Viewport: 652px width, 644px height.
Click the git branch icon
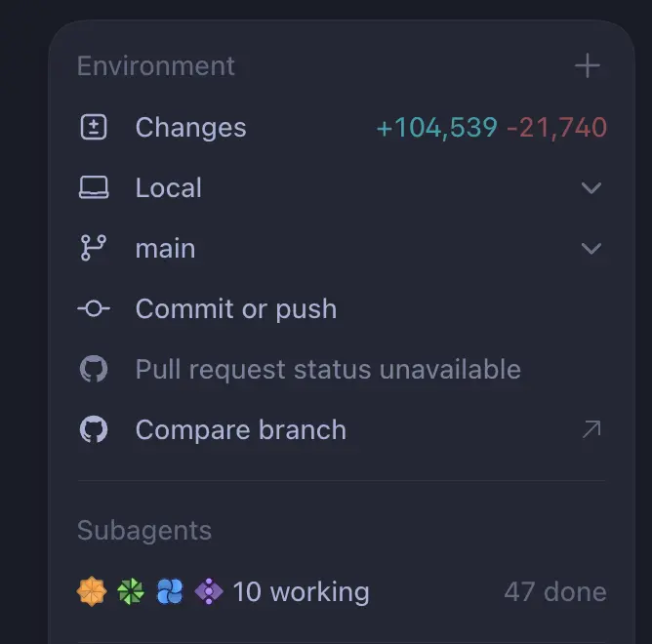point(94,248)
